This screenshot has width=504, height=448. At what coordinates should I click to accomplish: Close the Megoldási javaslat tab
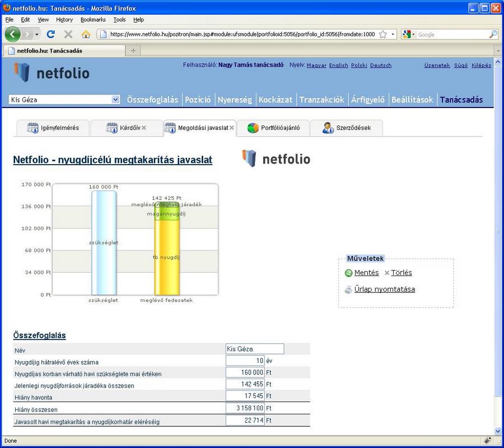[232, 128]
